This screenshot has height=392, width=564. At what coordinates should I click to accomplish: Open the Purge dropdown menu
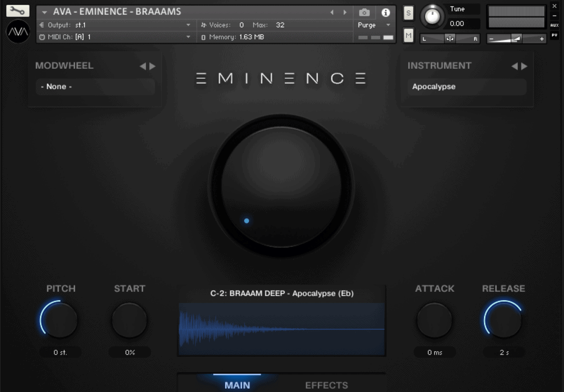tap(374, 25)
